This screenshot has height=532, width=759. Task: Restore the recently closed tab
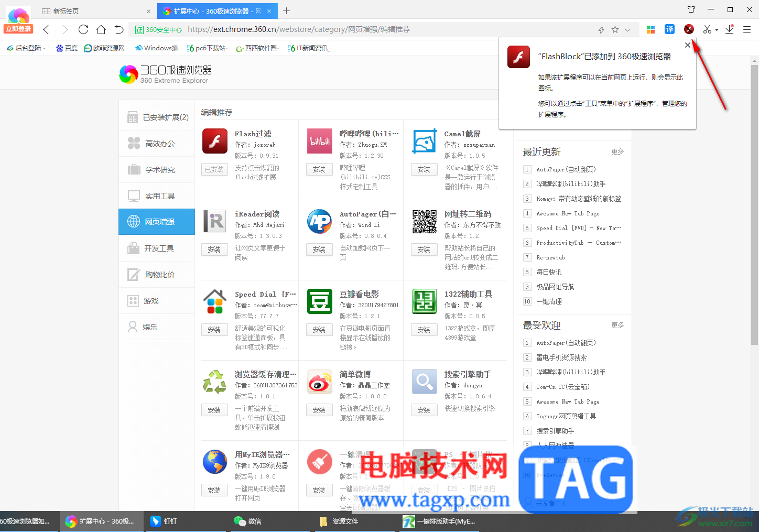click(119, 29)
